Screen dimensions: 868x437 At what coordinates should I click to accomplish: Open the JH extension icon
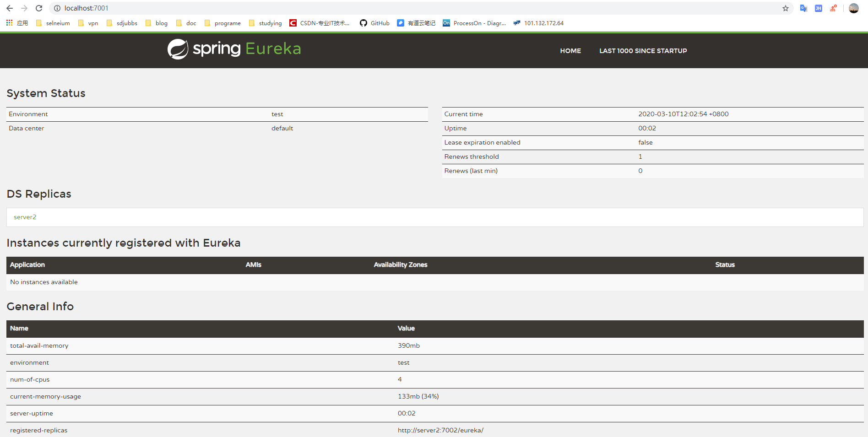point(819,8)
